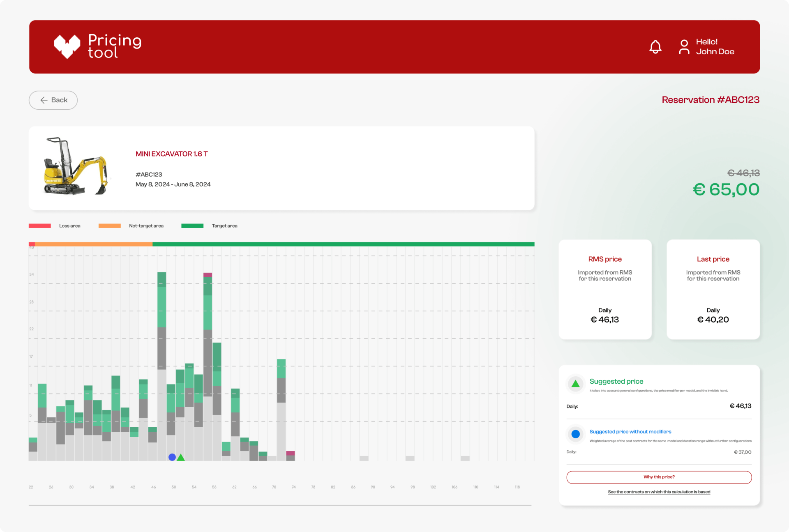Click the green Target area legend swatch
This screenshot has height=532, width=789.
(192, 226)
